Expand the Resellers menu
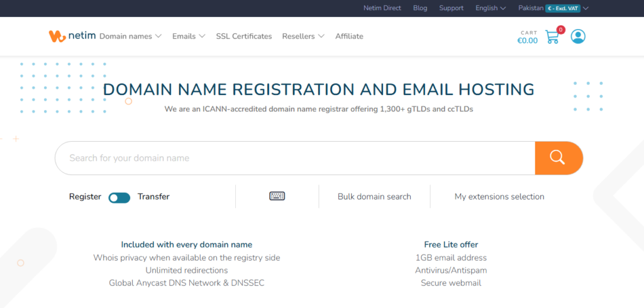 point(303,36)
